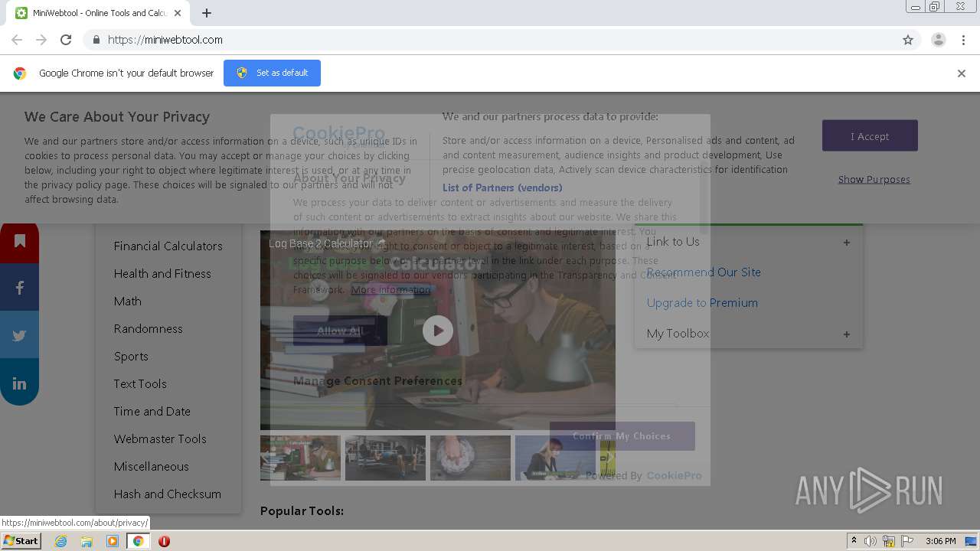
Task: Open the Webmaster Tools category
Action: pyautogui.click(x=160, y=439)
